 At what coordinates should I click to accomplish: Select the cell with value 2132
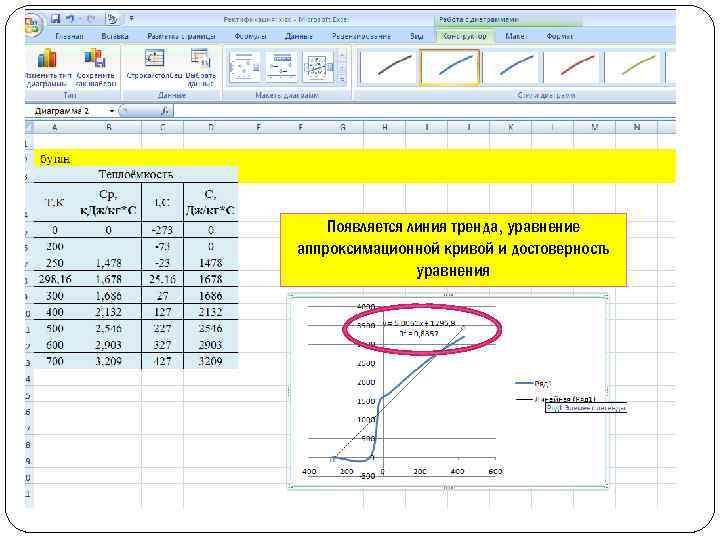click(210, 312)
